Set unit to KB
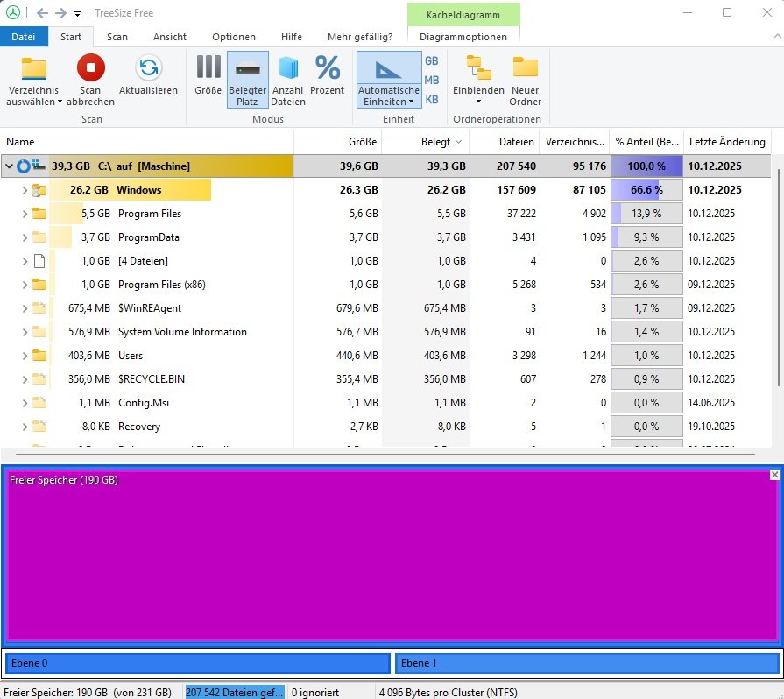The image size is (784, 699). click(x=432, y=100)
